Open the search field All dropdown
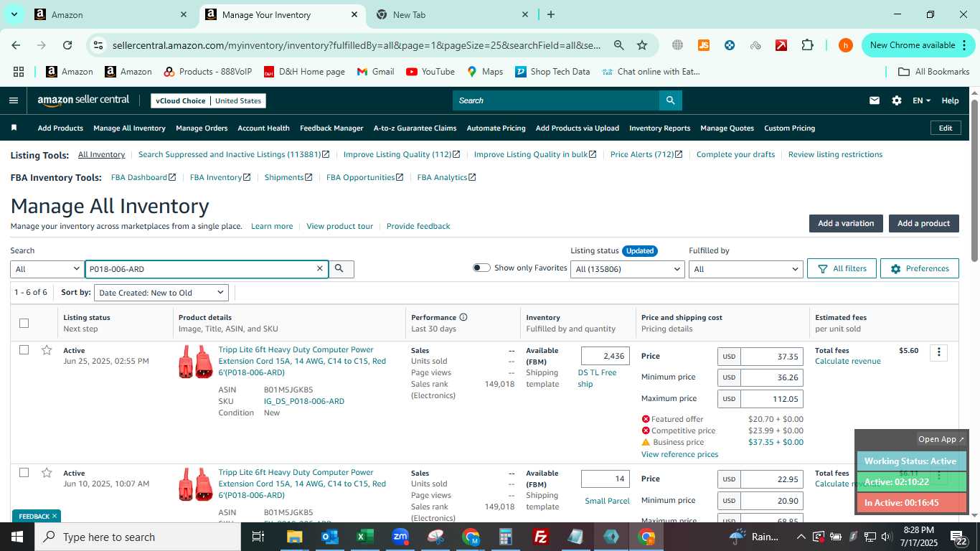This screenshot has width=980, height=551. [47, 269]
